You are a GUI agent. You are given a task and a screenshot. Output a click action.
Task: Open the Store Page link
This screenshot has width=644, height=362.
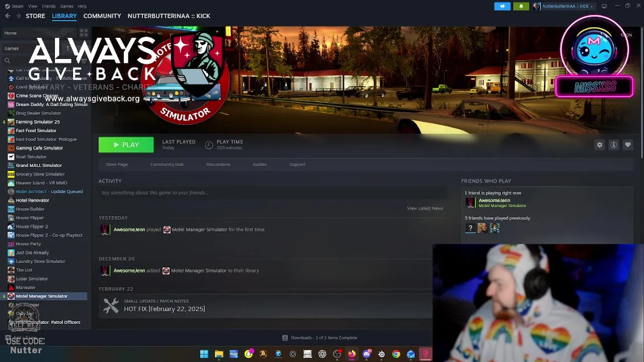tap(117, 164)
